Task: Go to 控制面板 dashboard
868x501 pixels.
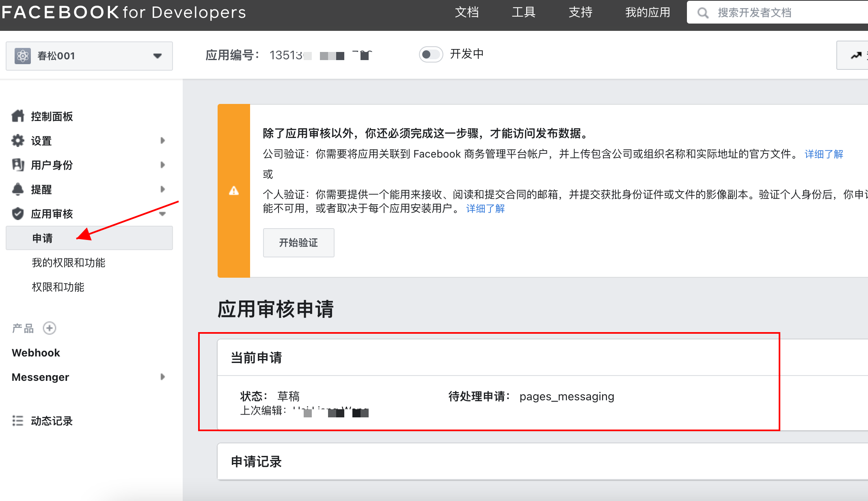Action: pos(52,117)
